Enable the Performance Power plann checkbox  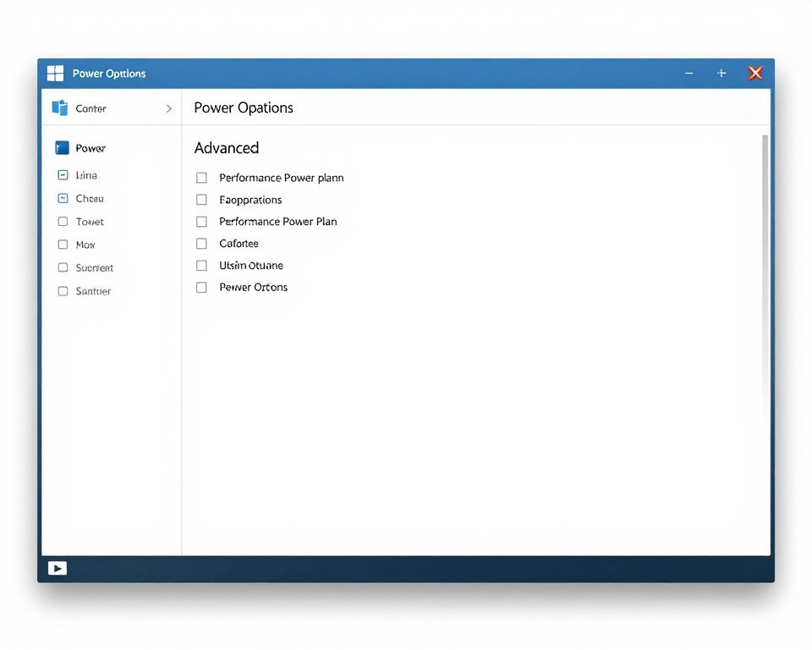[201, 178]
